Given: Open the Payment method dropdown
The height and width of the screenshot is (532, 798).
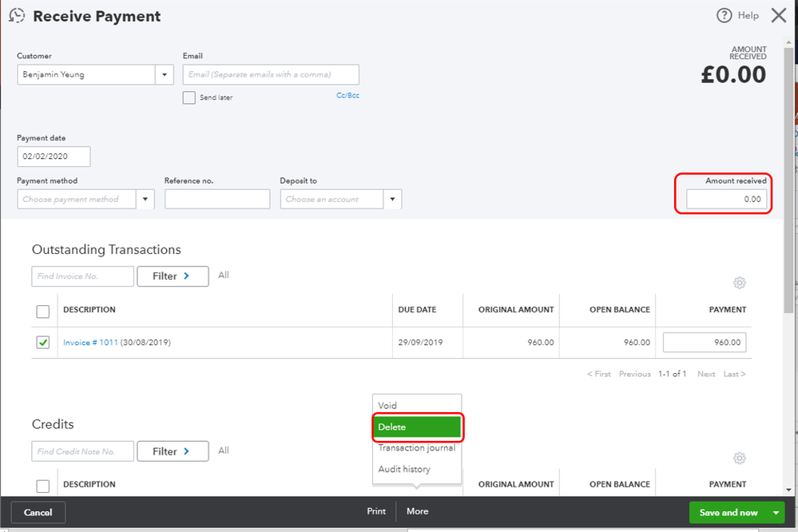Looking at the screenshot, I should click(145, 200).
